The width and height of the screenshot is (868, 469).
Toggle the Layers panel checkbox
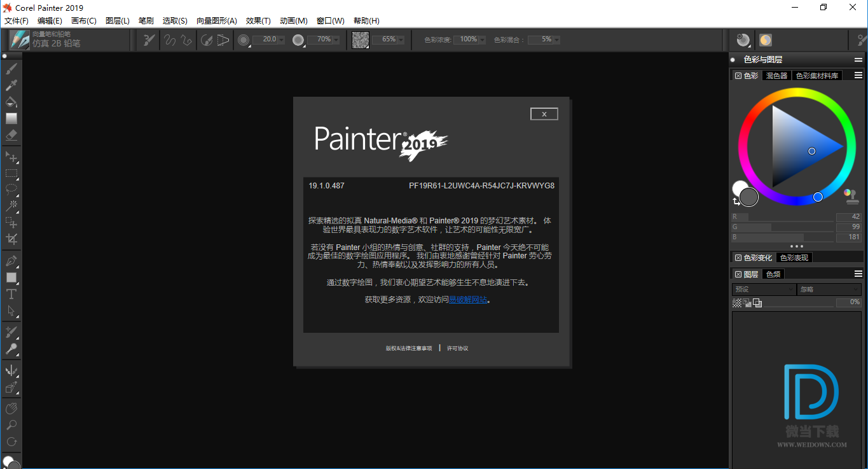coord(738,274)
